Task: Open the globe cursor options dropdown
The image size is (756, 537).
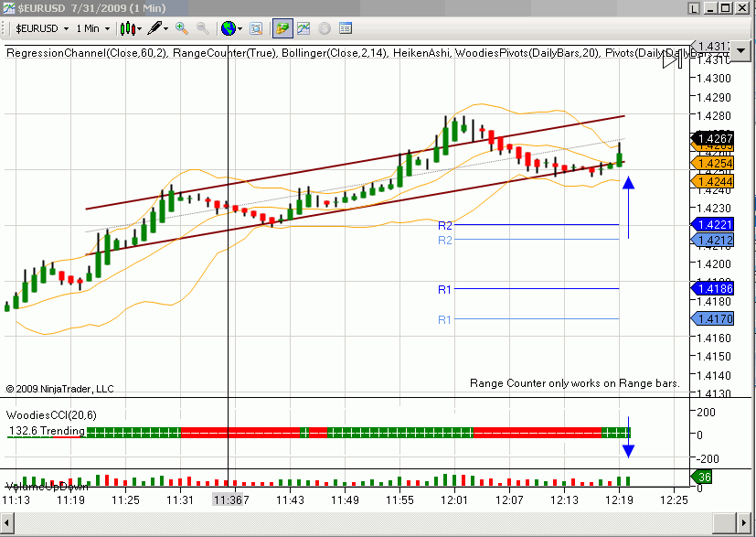Action: tap(232, 28)
